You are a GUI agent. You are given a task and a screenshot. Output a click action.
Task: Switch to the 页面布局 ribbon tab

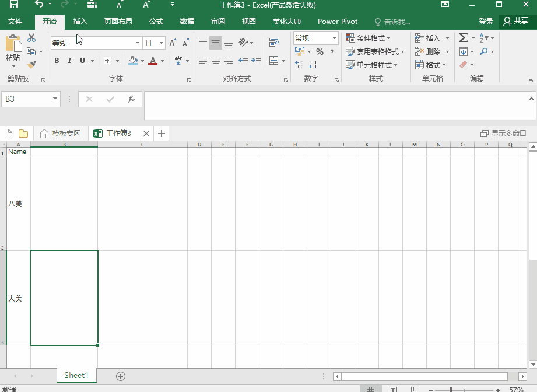tap(118, 21)
